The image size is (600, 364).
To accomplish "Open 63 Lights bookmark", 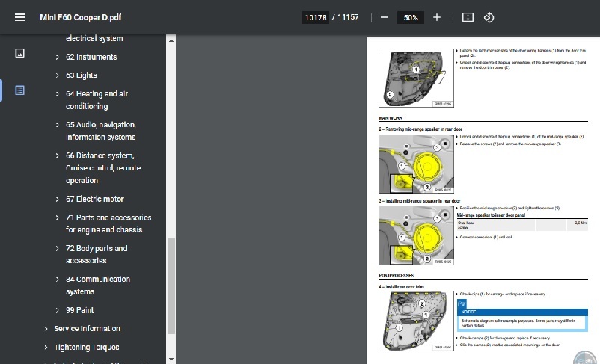I will pos(81,75).
